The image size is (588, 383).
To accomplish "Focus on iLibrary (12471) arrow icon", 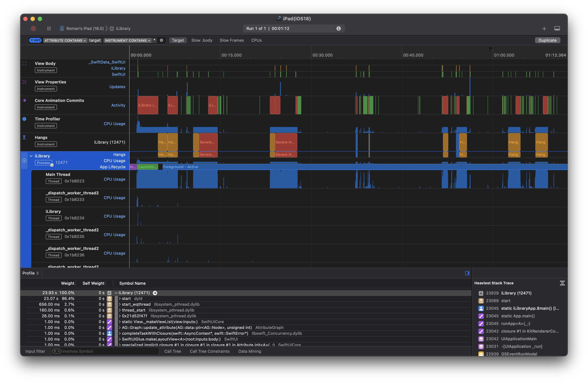I will point(155,293).
